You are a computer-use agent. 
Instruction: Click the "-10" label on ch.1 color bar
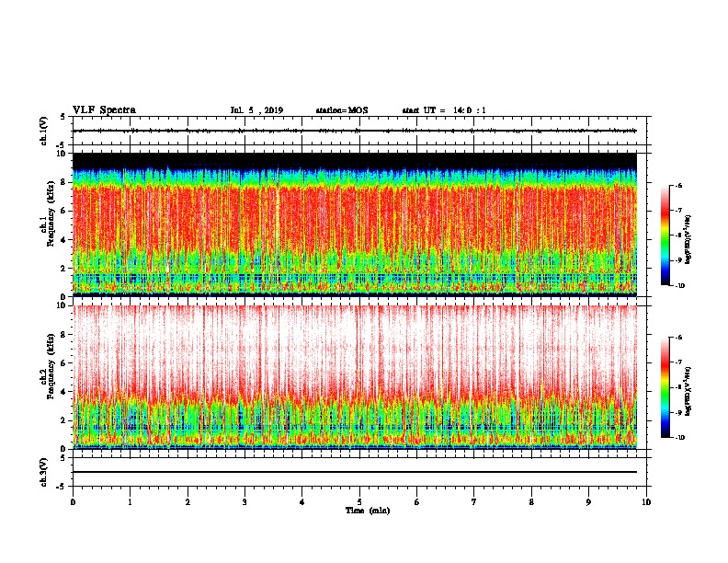(x=679, y=286)
